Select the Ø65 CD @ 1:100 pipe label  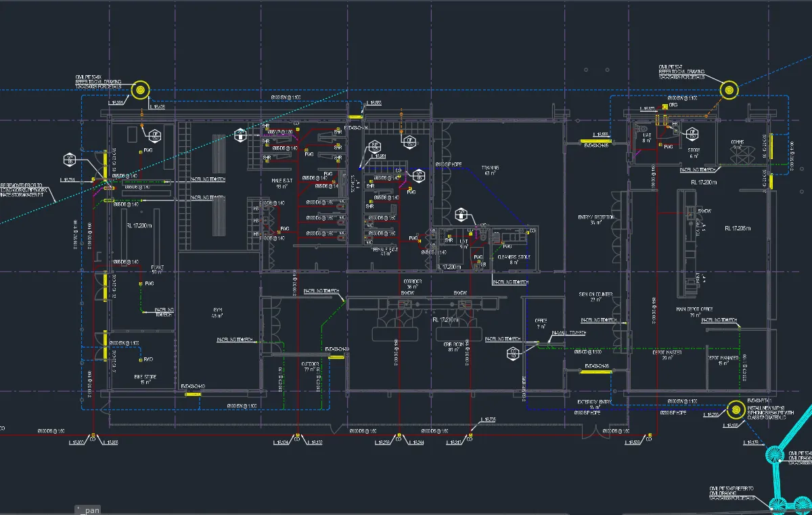click(587, 352)
